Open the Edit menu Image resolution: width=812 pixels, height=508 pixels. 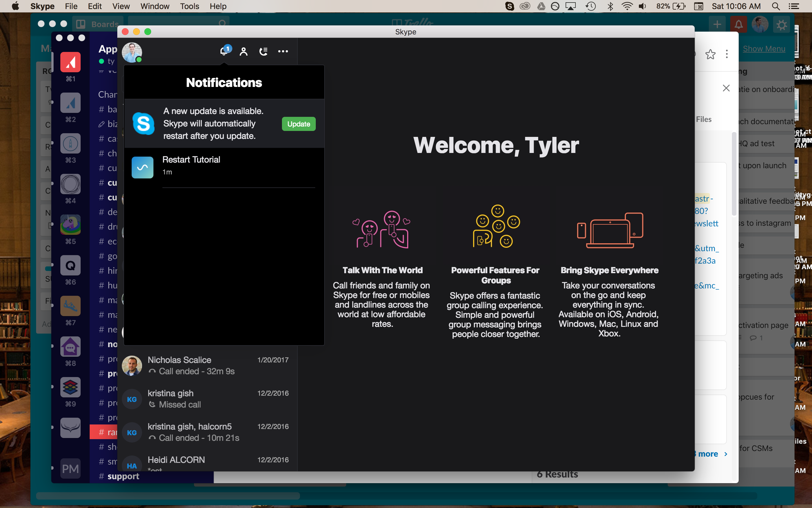[x=95, y=6]
